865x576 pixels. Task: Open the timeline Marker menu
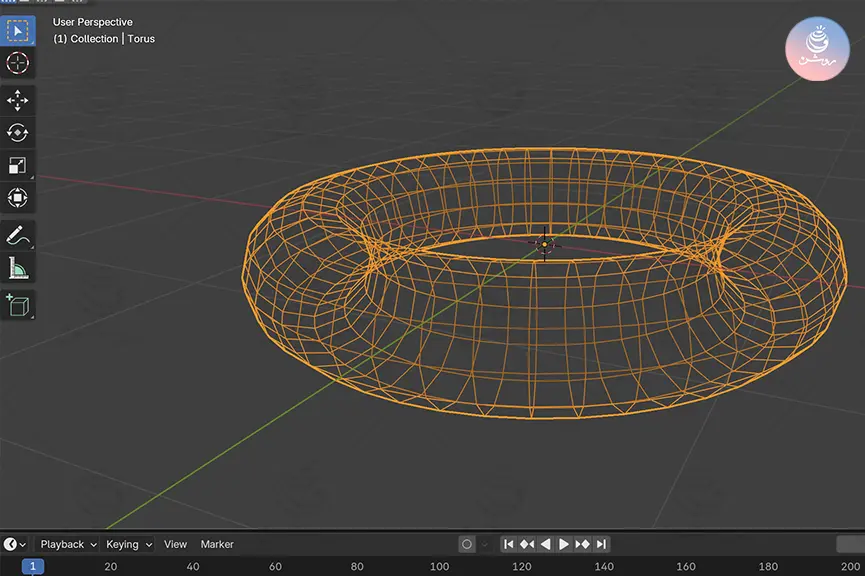tap(217, 544)
